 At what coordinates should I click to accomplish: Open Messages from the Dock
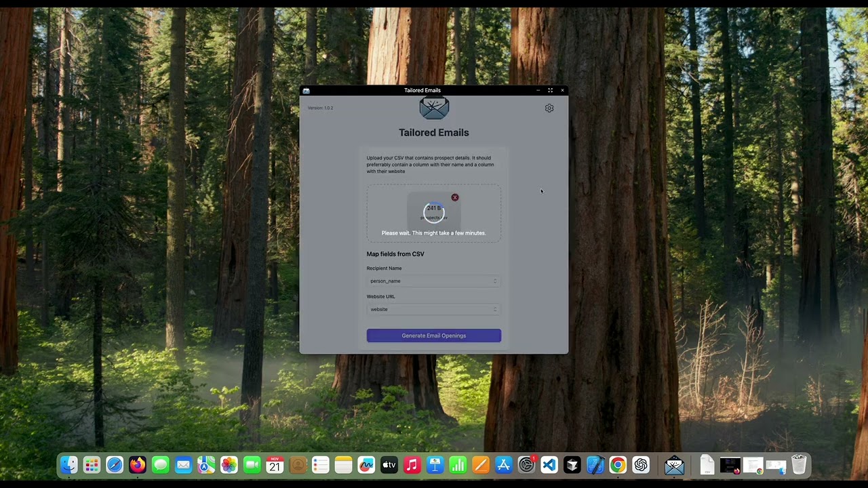pos(160,465)
